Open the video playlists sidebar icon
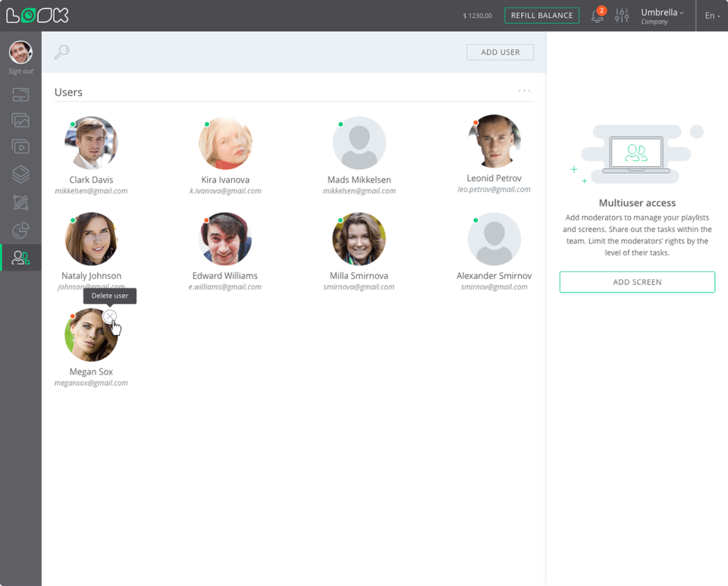Viewport: 728px width, 586px height. tap(20, 146)
